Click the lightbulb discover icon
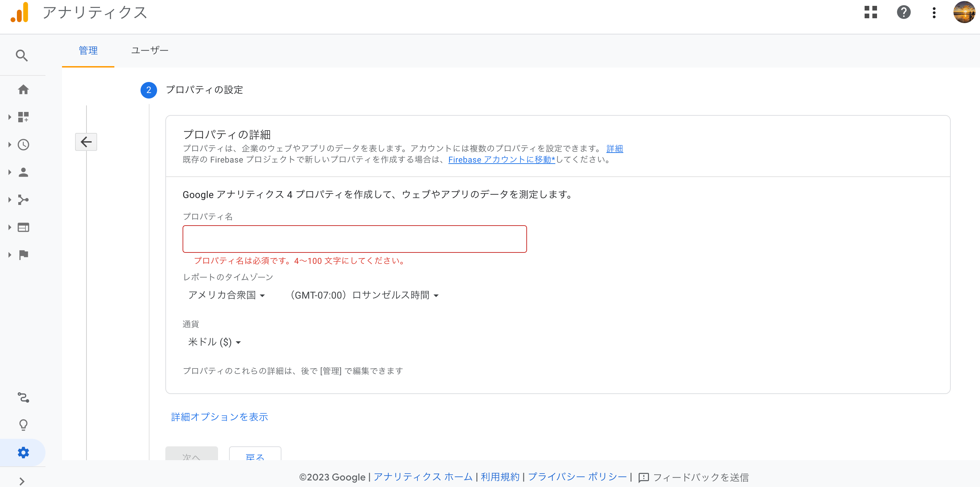The width and height of the screenshot is (980, 487). 23,425
